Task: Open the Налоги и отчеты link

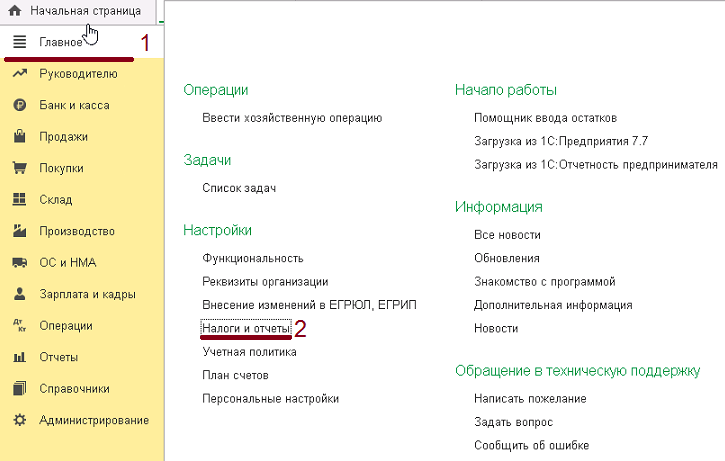Action: 246,328
